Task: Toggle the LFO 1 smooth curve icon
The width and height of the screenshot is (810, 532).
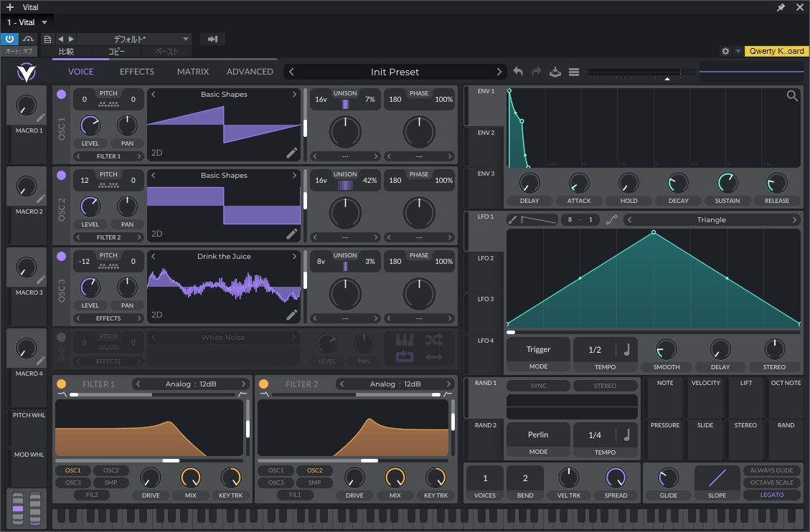Action: tap(612, 220)
